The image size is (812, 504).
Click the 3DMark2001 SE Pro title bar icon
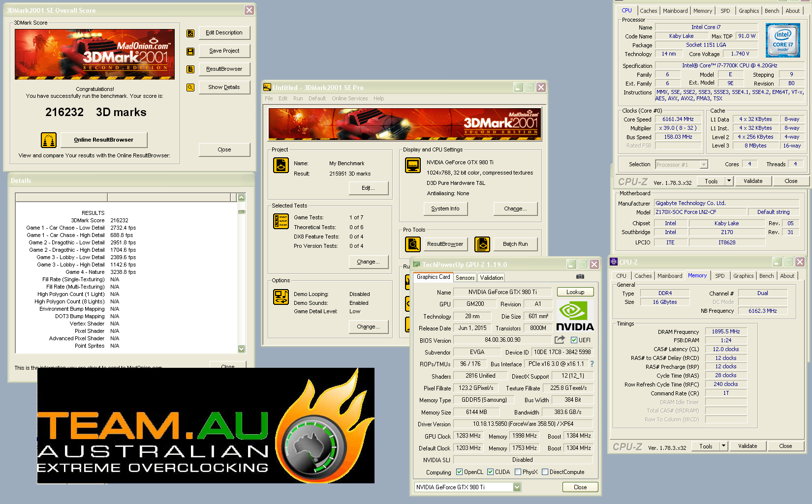click(x=267, y=88)
